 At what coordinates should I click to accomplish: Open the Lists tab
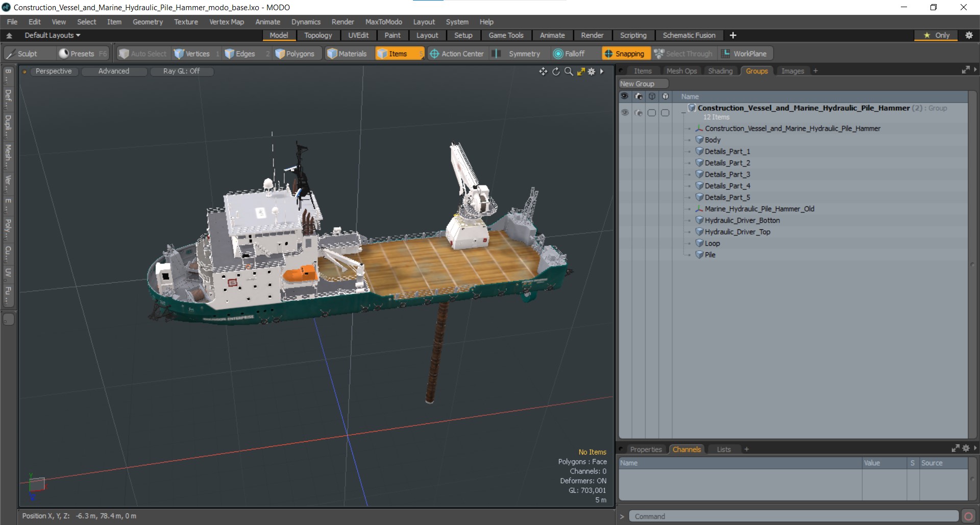[x=724, y=449]
